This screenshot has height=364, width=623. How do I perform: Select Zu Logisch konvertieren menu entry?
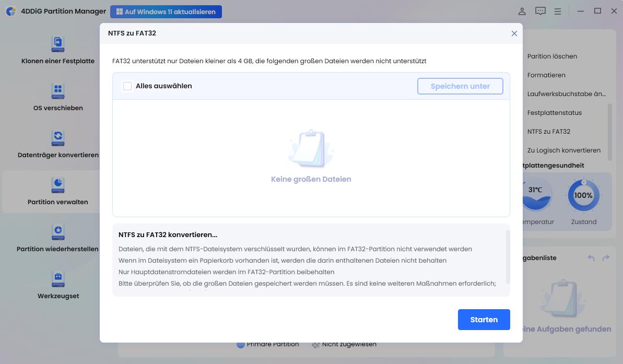coord(564,150)
